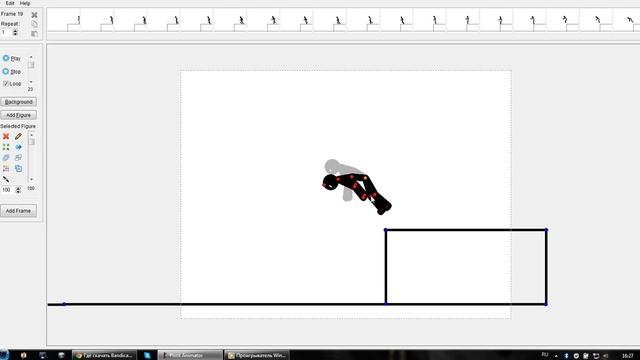Click the bottom arrow of the opacity slider
The height and width of the screenshot is (360, 640).
[x=31, y=180]
